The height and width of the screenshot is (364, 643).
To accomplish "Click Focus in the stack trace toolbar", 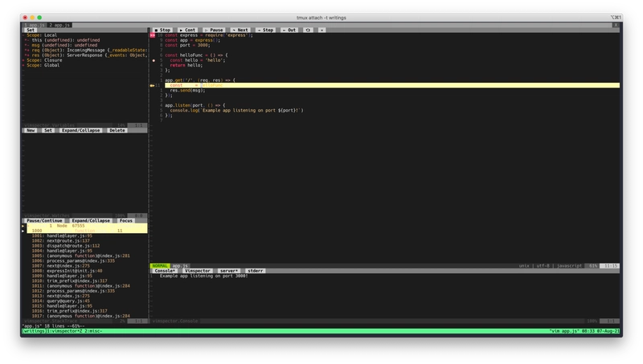I will point(126,220).
